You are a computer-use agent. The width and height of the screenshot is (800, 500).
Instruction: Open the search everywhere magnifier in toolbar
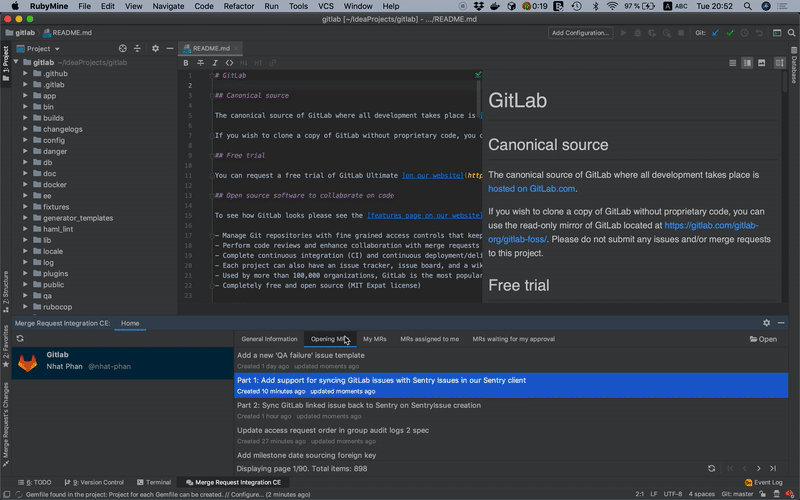(791, 33)
